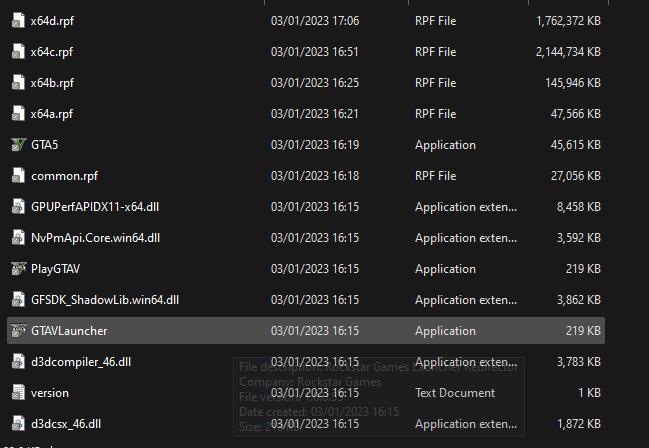The width and height of the screenshot is (649, 448).
Task: Select the GPUPerfAPIDX11-x64.dll file icon
Action: pos(18,207)
